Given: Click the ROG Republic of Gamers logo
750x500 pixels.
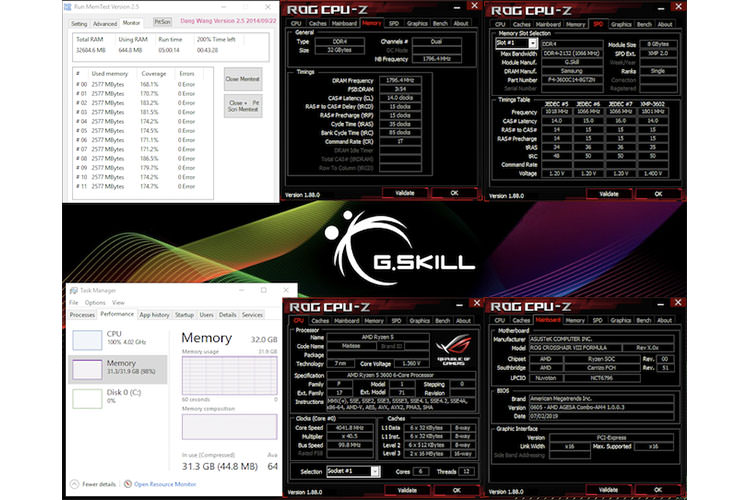Looking at the screenshot, I should tap(453, 349).
